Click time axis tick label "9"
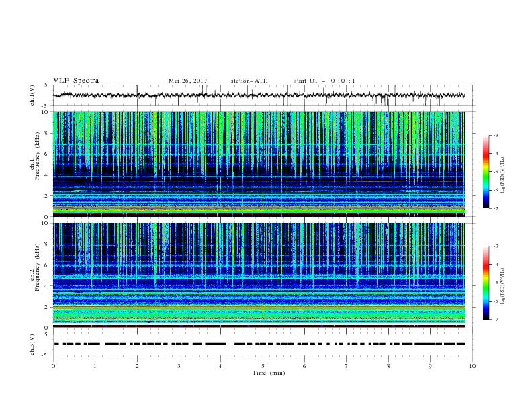The height and width of the screenshot is (411, 532). coord(430,366)
